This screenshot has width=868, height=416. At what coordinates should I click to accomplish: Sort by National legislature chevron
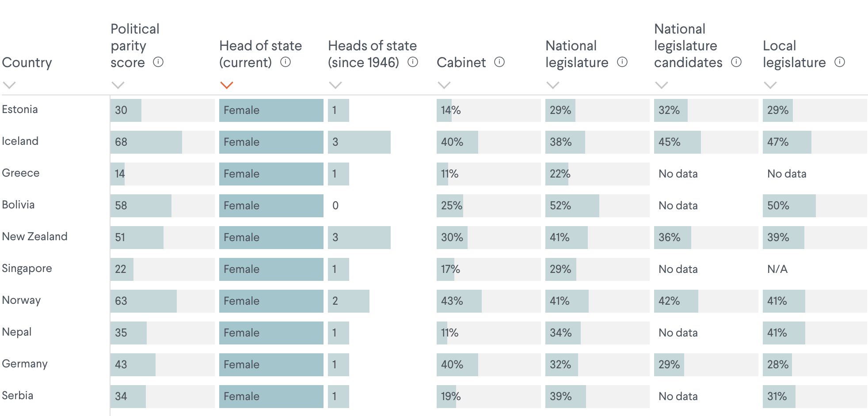[553, 85]
